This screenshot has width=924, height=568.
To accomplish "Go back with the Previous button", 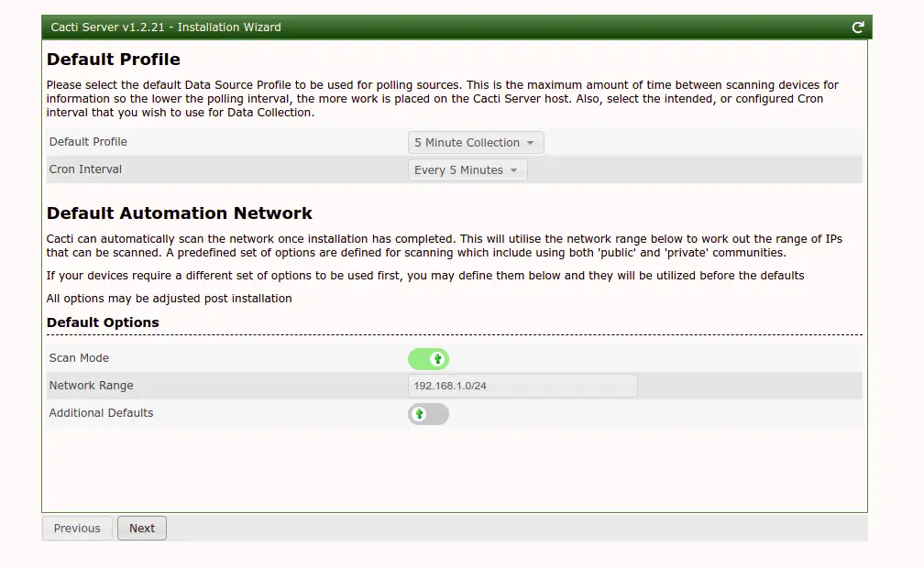I will pos(77,528).
